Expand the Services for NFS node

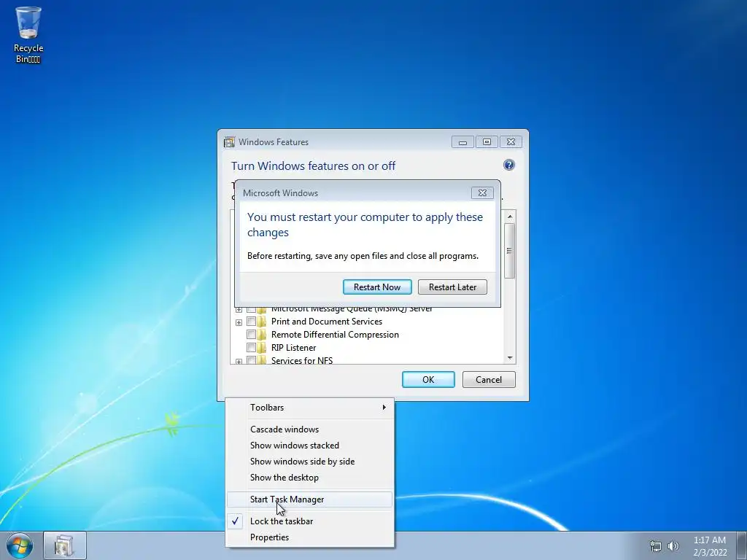[239, 362]
